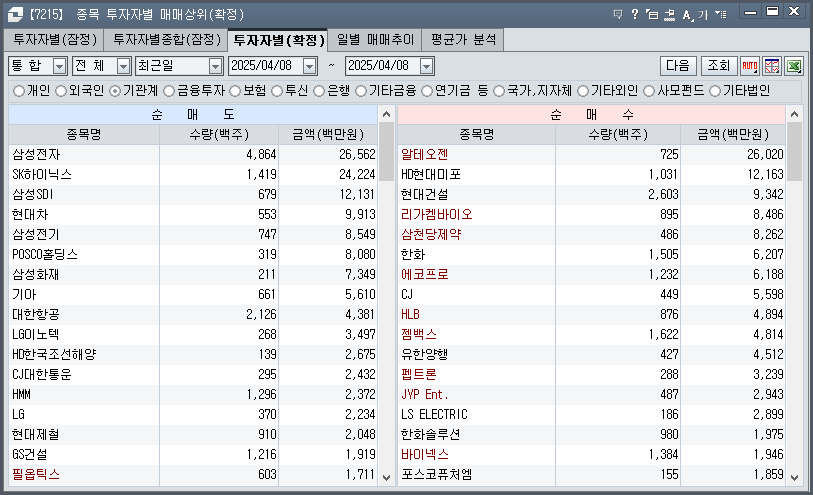The image size is (813, 495).
Task: Switch to 투자자별종합(잠정) tab
Action: pyautogui.click(x=166, y=39)
